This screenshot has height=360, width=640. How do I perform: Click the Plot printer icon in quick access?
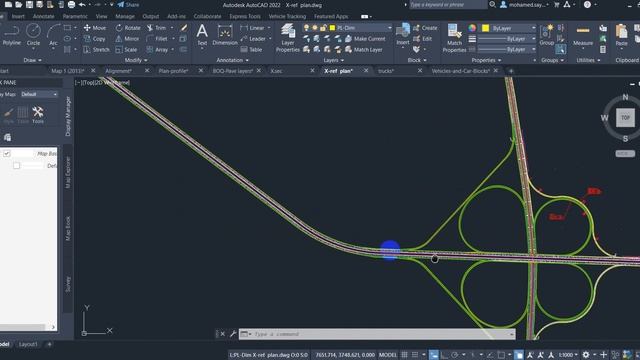click(x=71, y=5)
